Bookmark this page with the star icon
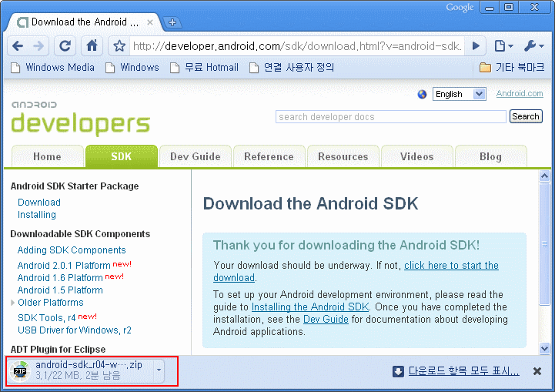Screen dimensions: 555x392 tap(119, 46)
